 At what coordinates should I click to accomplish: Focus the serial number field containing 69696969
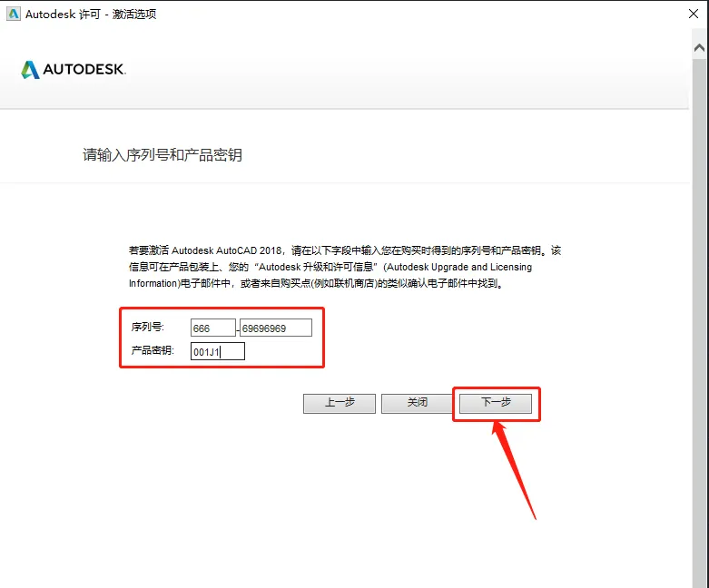tap(276, 328)
